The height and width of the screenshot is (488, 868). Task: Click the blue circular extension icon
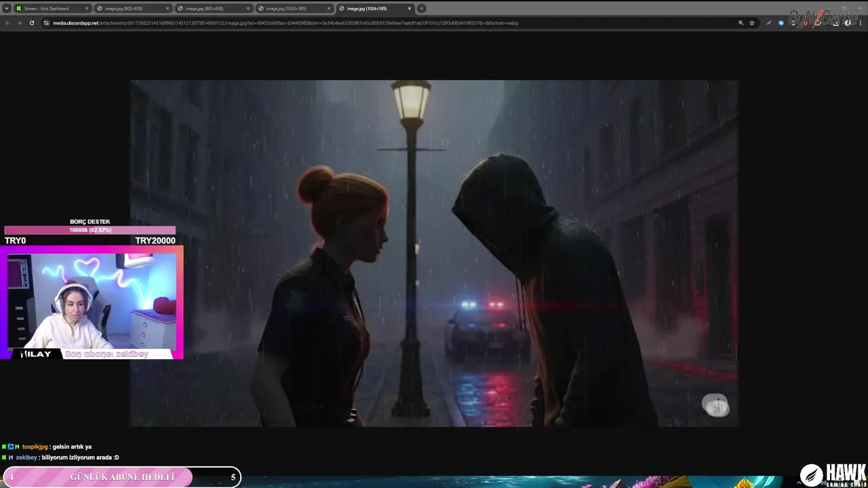pyautogui.click(x=781, y=22)
